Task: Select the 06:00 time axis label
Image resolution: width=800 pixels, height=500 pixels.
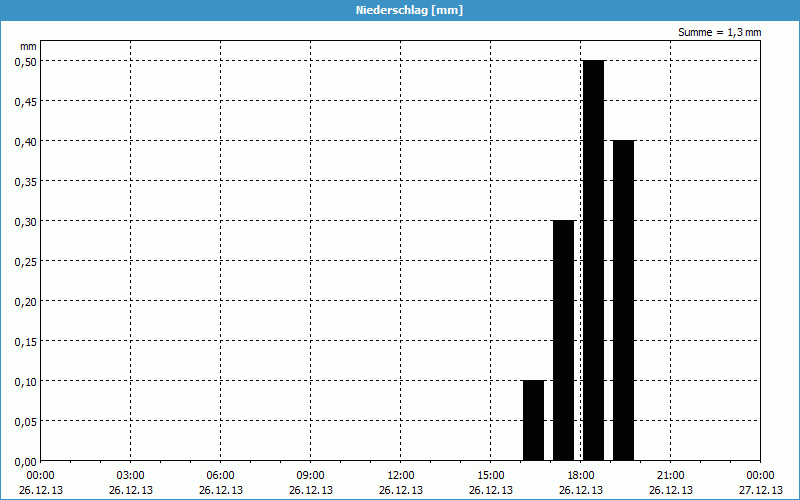Action: pos(221,475)
